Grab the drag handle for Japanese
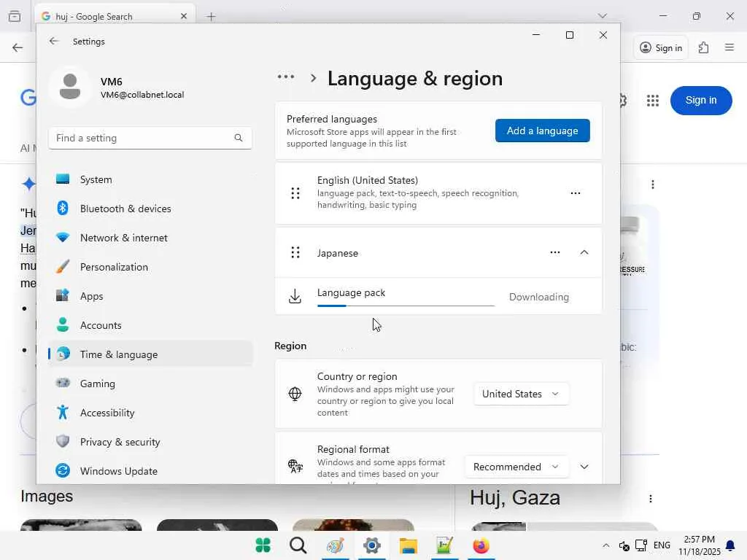This screenshot has width=747, height=560. pos(295,252)
